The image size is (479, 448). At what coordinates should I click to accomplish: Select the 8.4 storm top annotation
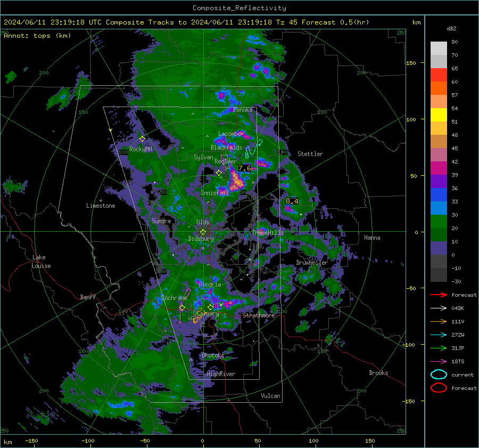[292, 201]
